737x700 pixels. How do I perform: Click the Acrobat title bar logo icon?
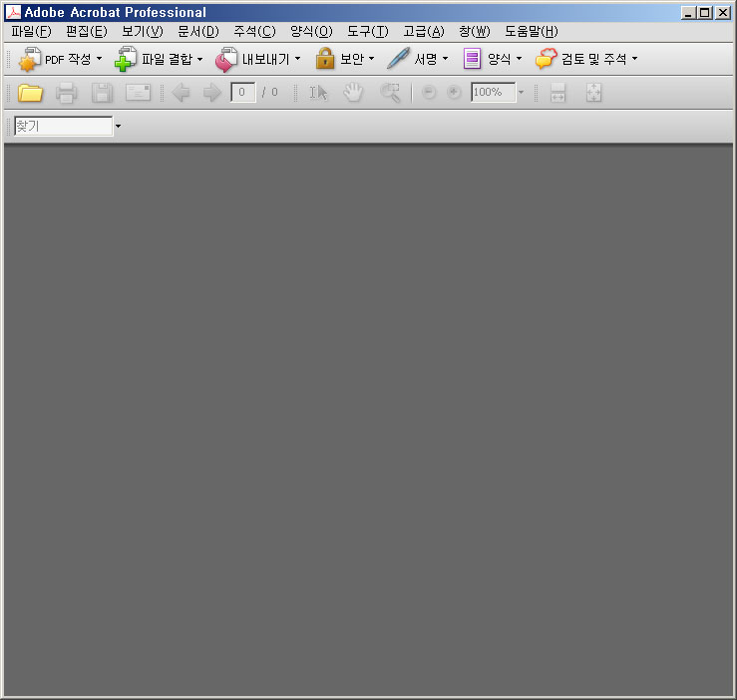(x=13, y=12)
